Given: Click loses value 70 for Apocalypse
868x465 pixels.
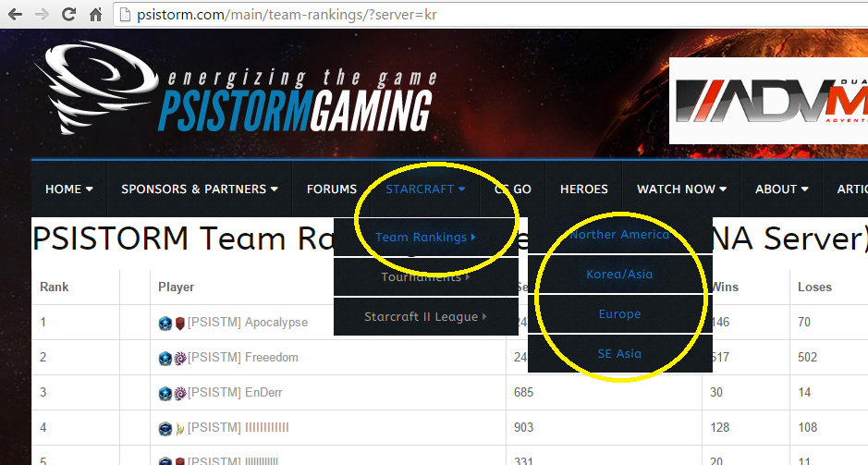Looking at the screenshot, I should pos(804,323).
